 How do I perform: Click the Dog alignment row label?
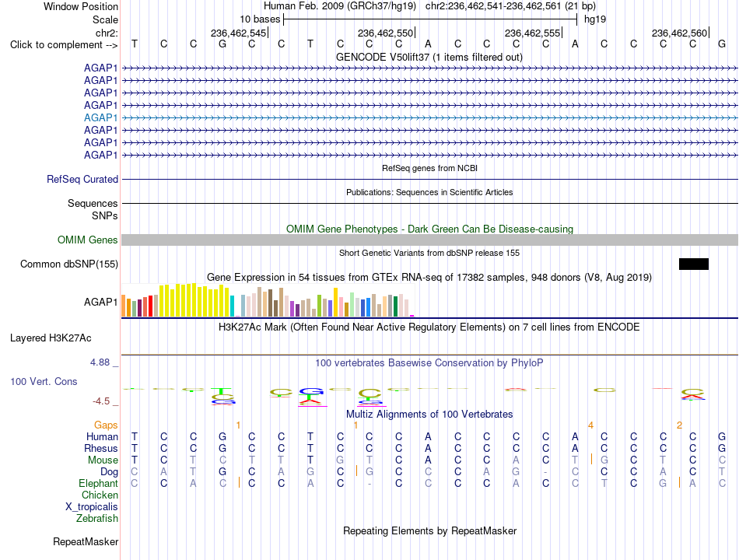[x=109, y=472]
